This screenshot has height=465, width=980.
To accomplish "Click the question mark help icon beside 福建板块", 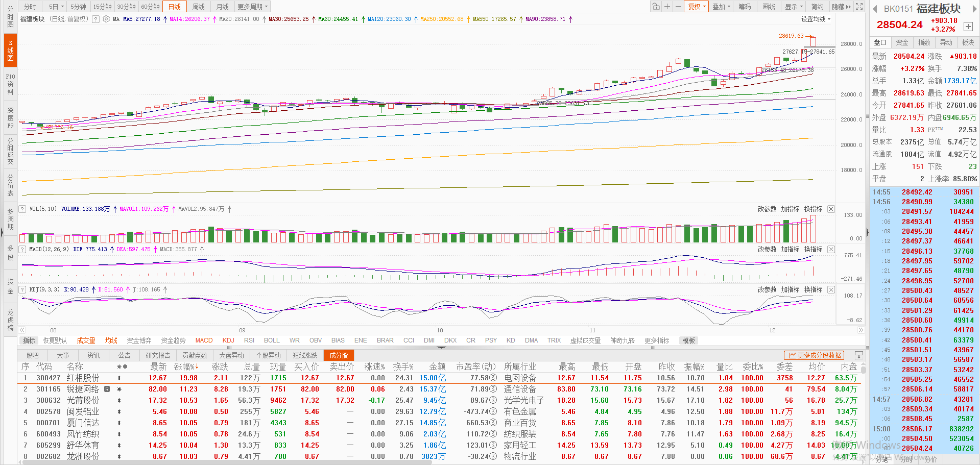I will pos(95,19).
